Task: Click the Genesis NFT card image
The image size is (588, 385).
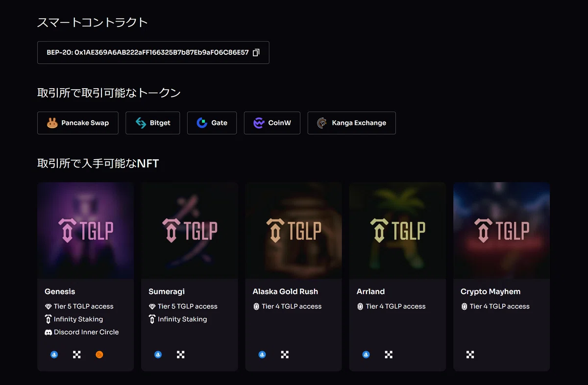Action: tap(86, 231)
